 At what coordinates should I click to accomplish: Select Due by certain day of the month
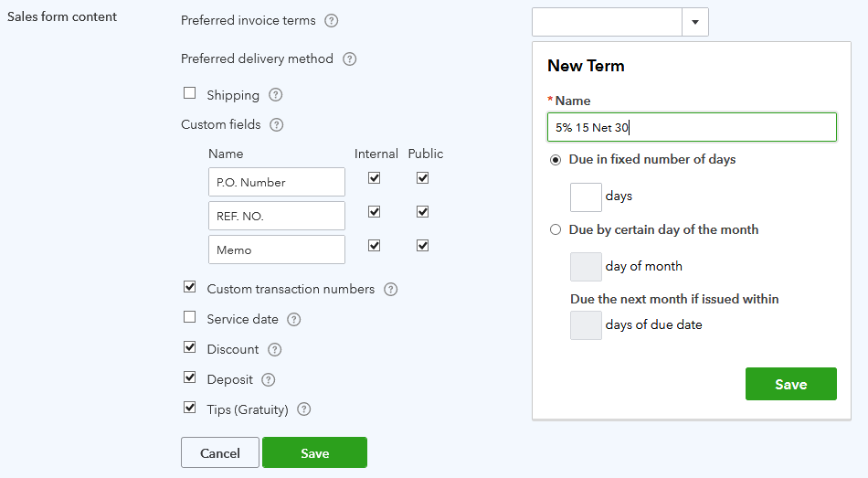click(556, 230)
